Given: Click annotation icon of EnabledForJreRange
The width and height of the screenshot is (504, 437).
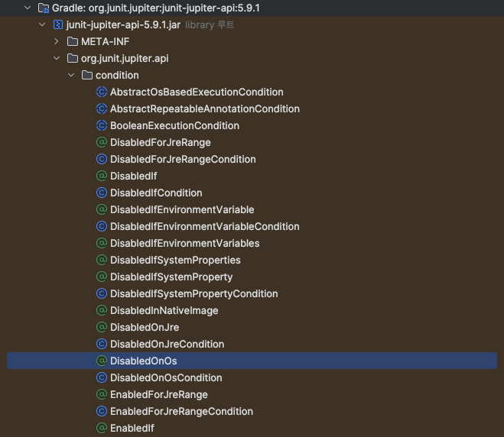Looking at the screenshot, I should (102, 394).
